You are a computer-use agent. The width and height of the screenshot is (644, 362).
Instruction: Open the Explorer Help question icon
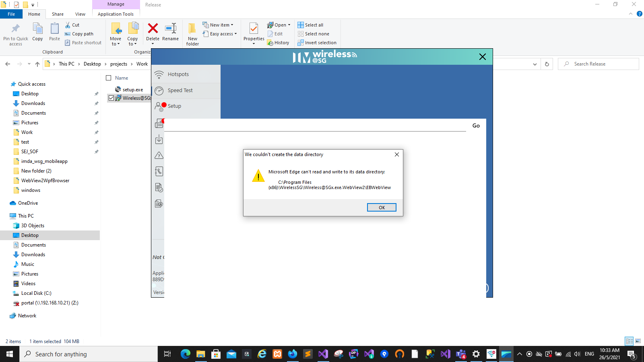click(640, 14)
